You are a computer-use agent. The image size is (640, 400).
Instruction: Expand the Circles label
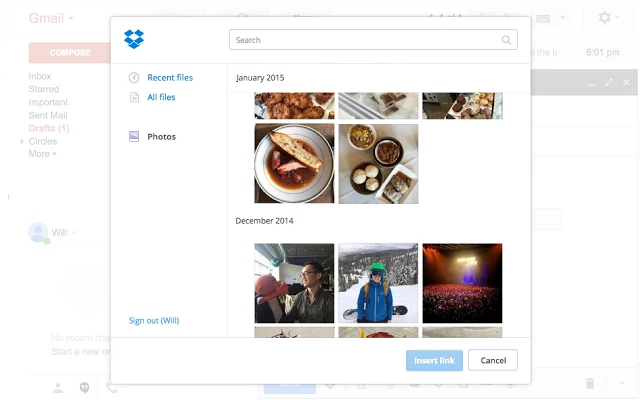click(x=22, y=142)
